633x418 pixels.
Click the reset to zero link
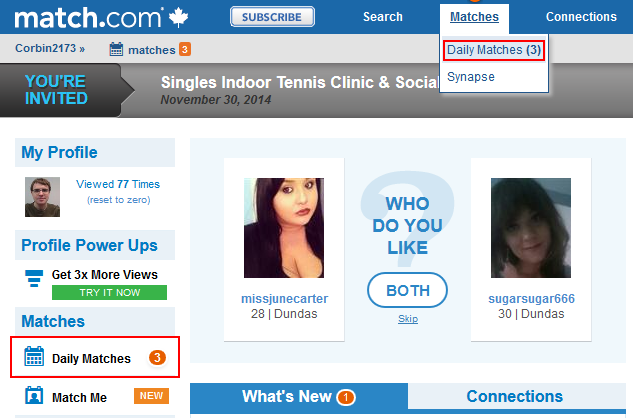[119, 200]
